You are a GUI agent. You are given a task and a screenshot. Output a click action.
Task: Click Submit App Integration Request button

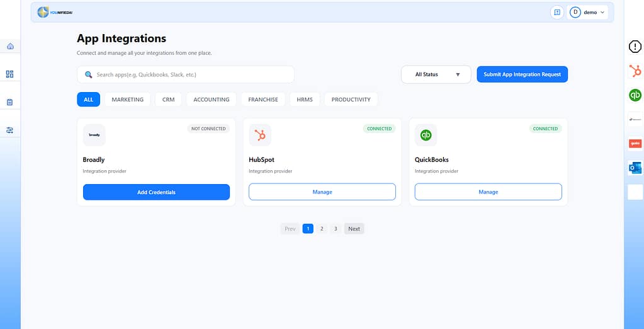pyautogui.click(x=522, y=74)
